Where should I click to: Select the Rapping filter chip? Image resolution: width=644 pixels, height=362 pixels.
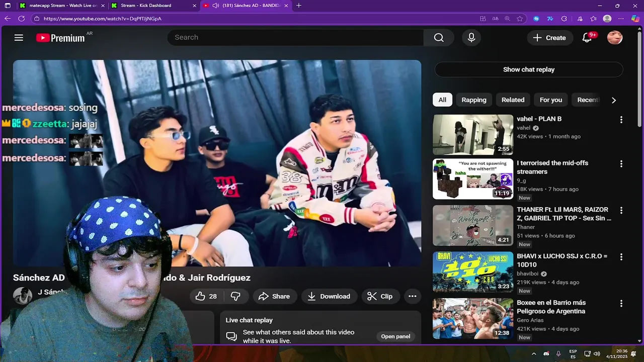474,100
